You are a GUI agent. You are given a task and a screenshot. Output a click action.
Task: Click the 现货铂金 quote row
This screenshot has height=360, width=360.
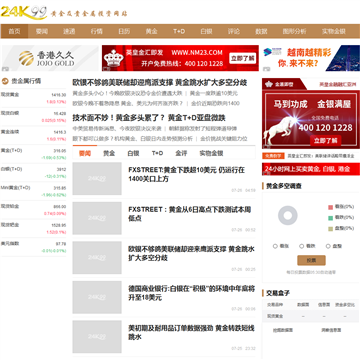point(33,210)
